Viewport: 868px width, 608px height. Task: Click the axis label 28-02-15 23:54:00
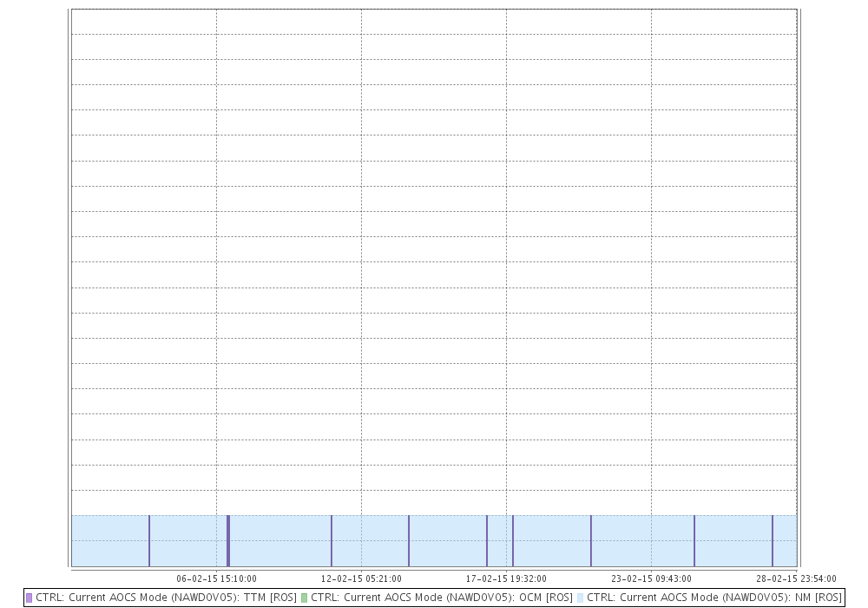pos(796,578)
